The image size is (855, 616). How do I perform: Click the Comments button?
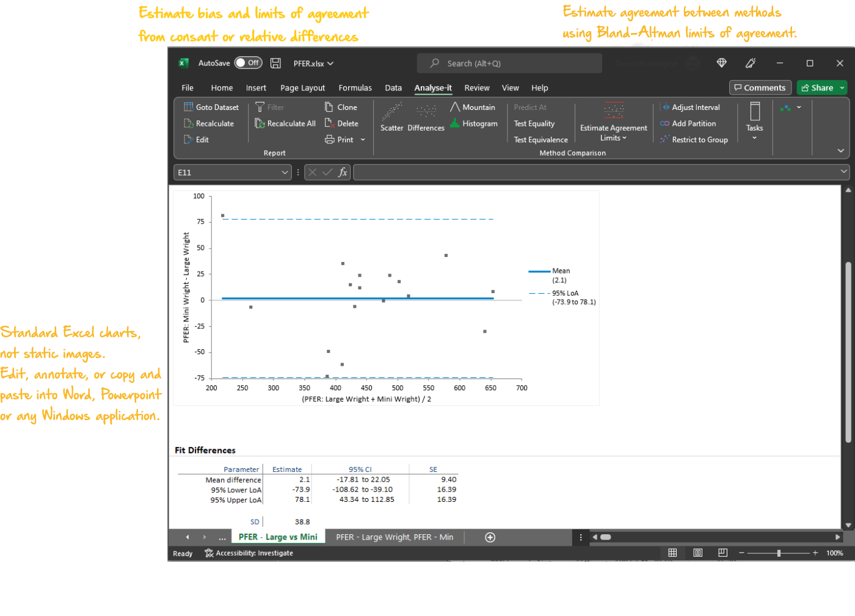click(760, 88)
